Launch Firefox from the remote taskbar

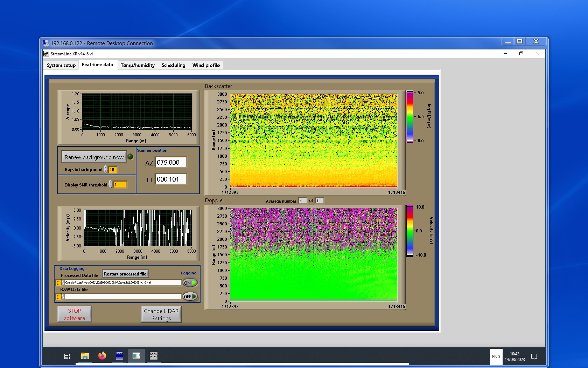[102, 356]
